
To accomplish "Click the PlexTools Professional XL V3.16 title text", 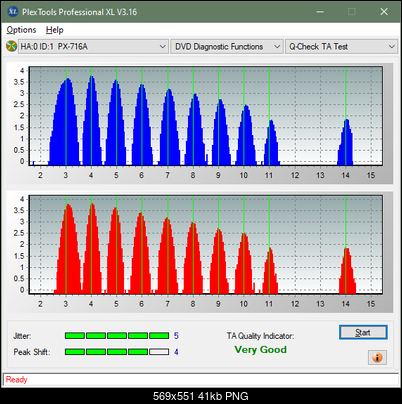I will [79, 12].
